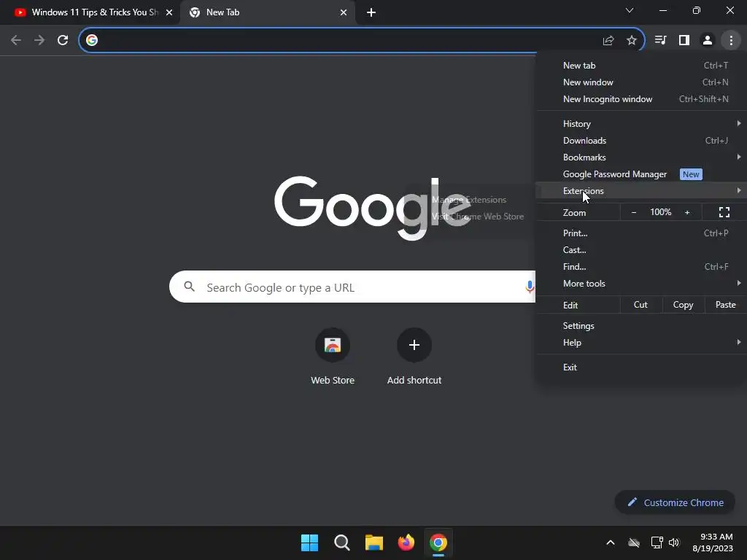Choose New window menu item

(641, 82)
